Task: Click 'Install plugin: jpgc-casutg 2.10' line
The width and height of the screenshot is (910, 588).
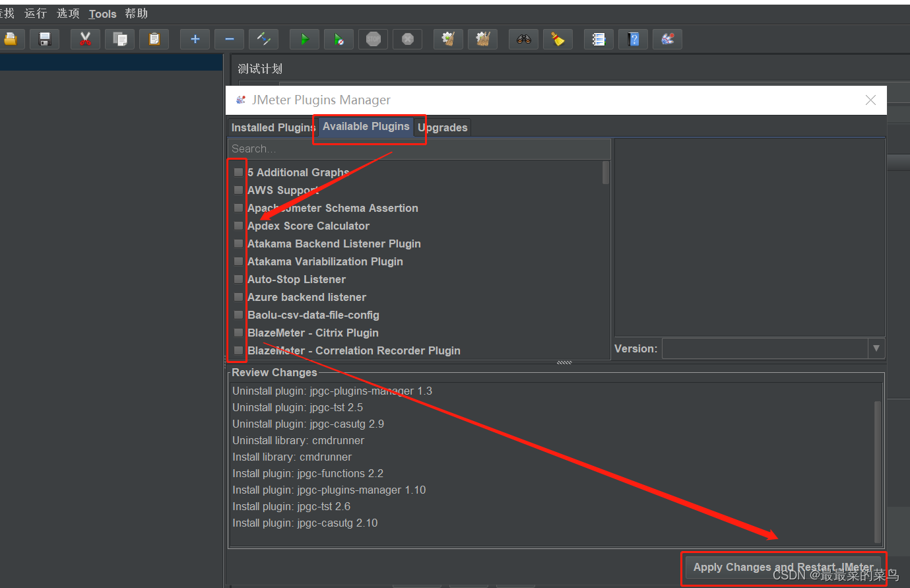Action: click(305, 523)
